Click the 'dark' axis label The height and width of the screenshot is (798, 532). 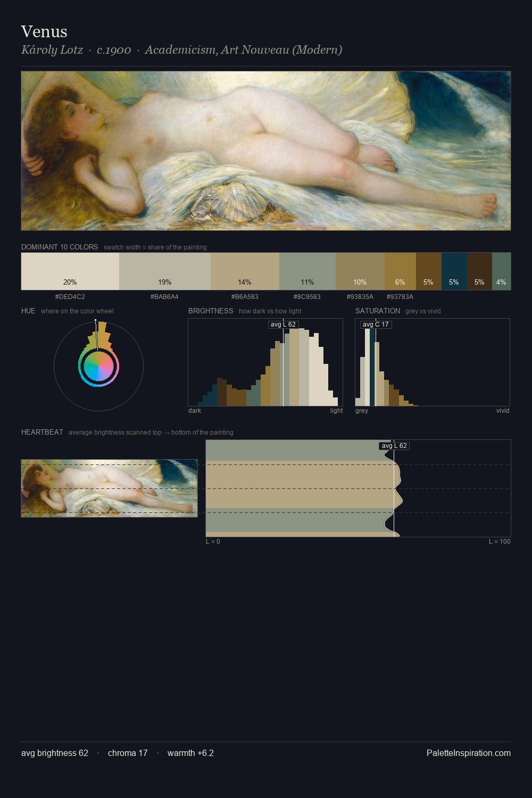point(195,411)
